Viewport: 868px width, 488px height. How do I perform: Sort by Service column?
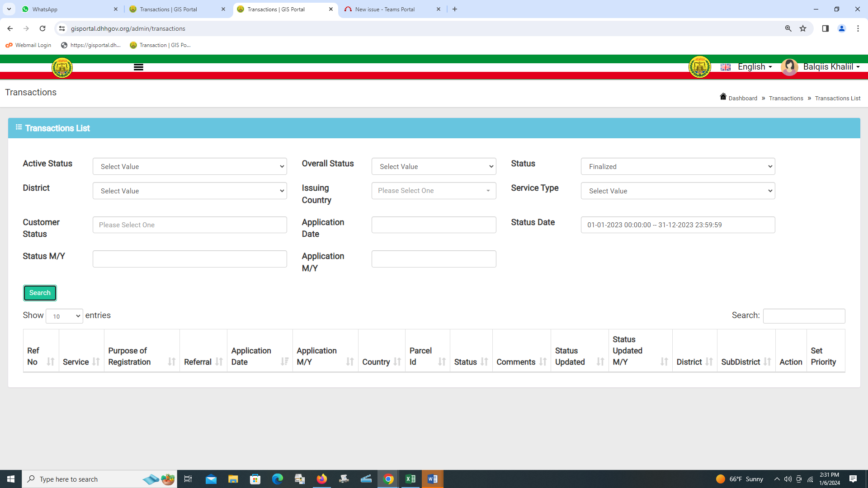tap(96, 361)
